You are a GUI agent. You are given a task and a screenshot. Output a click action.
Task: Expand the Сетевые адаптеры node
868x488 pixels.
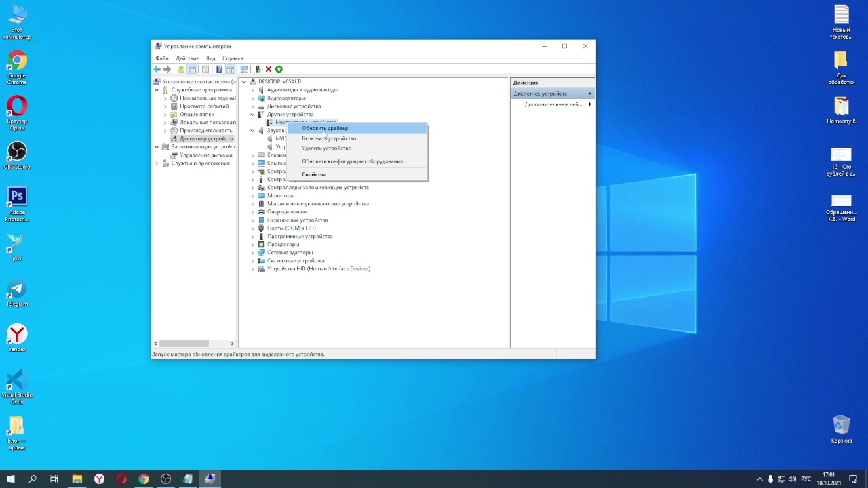pyautogui.click(x=253, y=253)
